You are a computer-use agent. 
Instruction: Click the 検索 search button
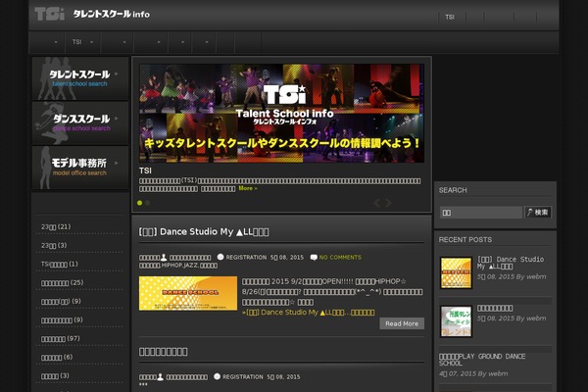tap(538, 213)
